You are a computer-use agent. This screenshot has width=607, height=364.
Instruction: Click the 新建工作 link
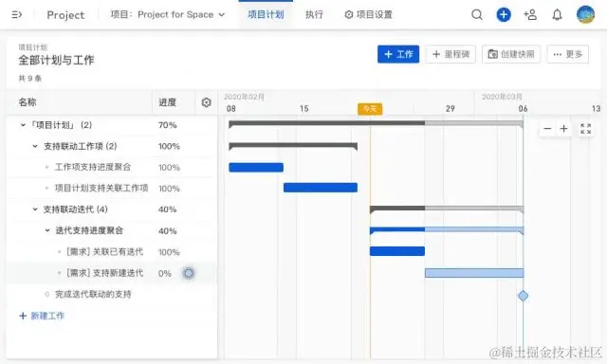(42, 316)
